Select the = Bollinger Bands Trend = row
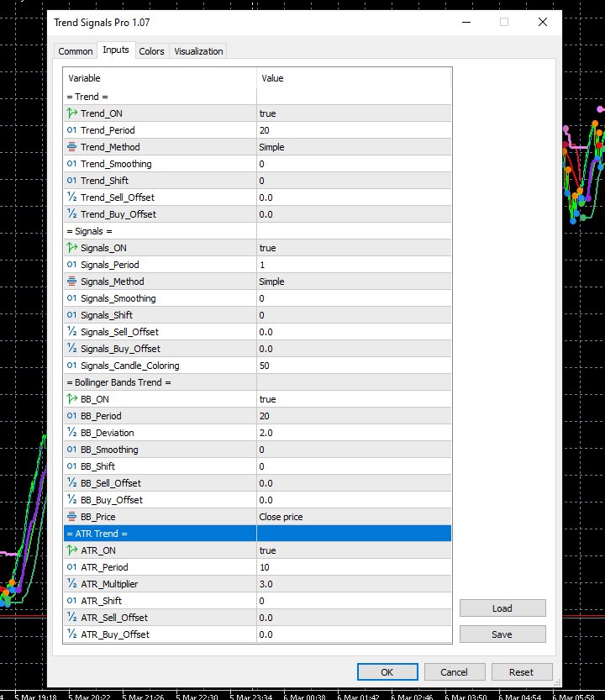This screenshot has width=605, height=700. [x=257, y=382]
